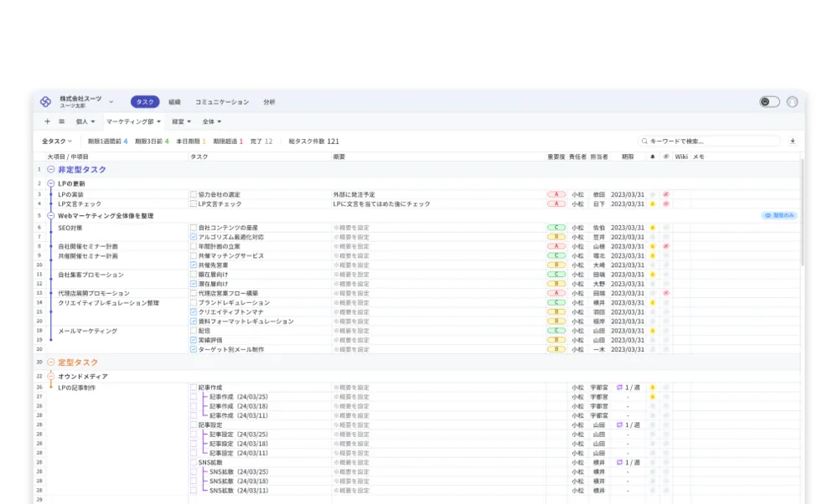
Task: Open the user profile avatar icon
Action: click(x=792, y=102)
